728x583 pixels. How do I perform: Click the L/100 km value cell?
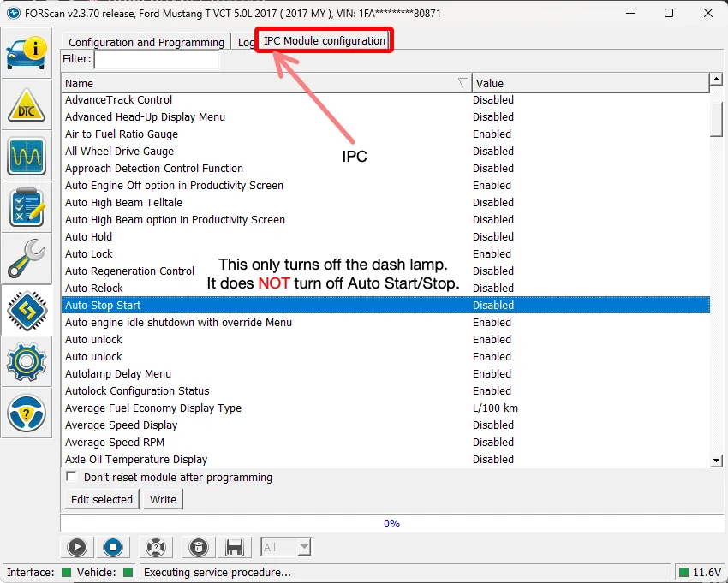coord(495,408)
